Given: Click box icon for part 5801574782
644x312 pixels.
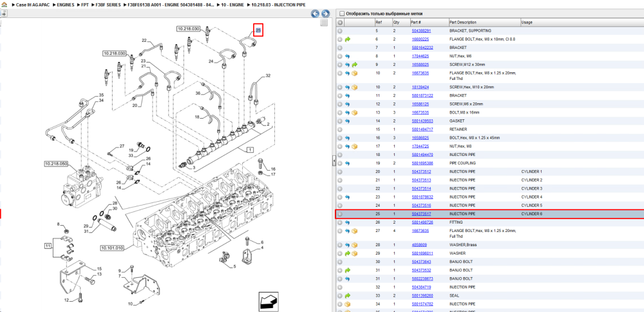Looking at the screenshot, I should tap(348, 304).
